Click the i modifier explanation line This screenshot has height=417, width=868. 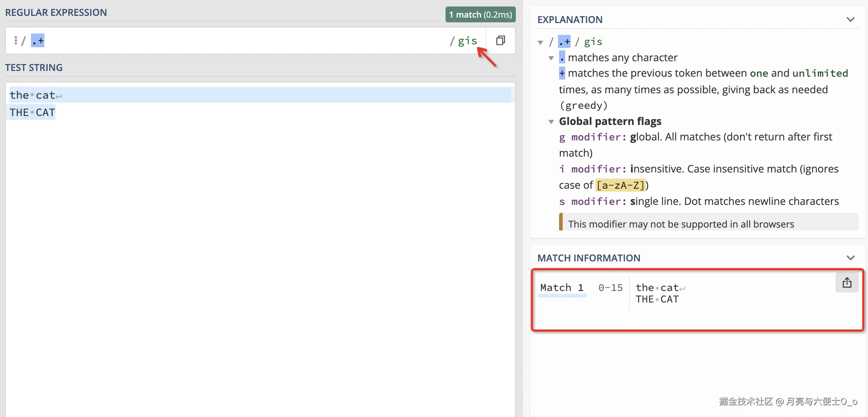(x=698, y=169)
